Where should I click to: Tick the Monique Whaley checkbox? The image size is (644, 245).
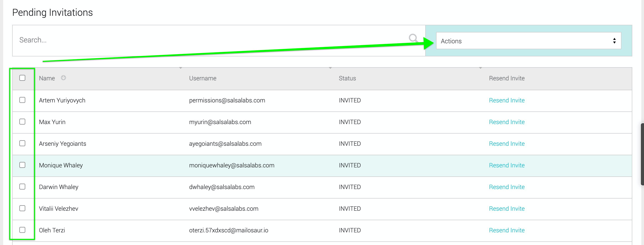(x=22, y=165)
